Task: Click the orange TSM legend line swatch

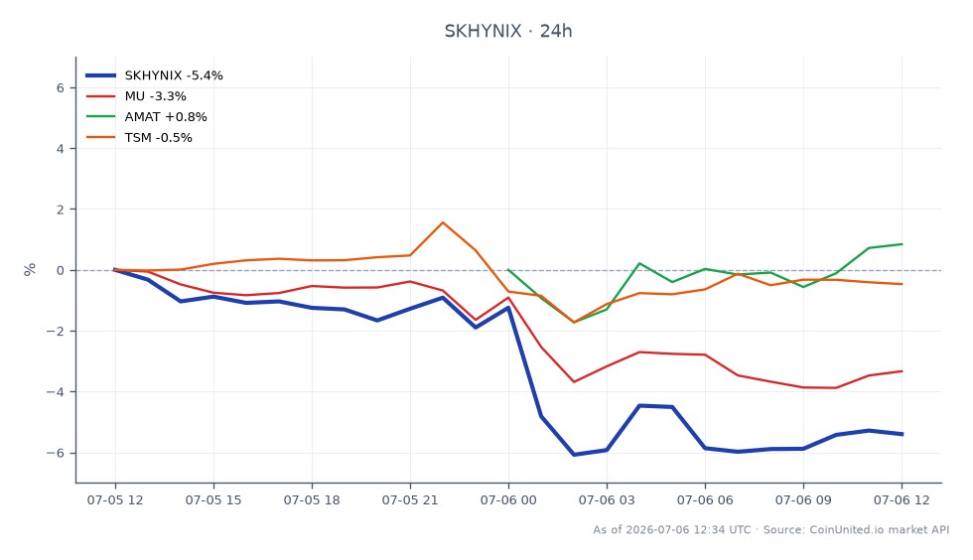Action: point(100,137)
